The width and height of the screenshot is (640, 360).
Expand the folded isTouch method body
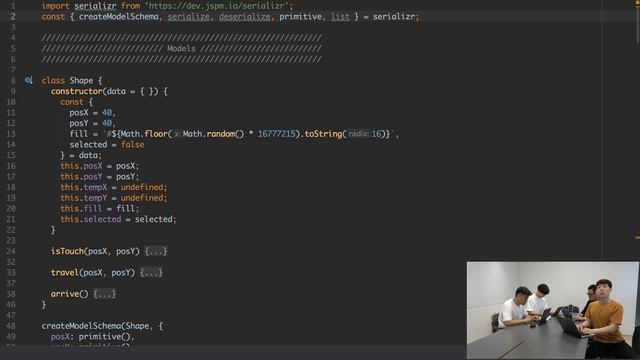[x=156, y=251]
